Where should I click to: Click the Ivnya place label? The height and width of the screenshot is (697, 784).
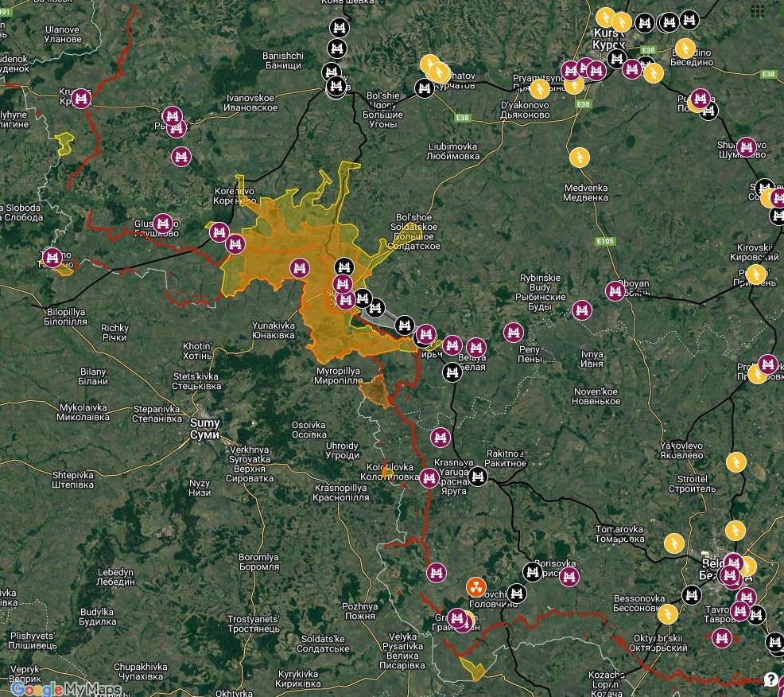(x=592, y=360)
